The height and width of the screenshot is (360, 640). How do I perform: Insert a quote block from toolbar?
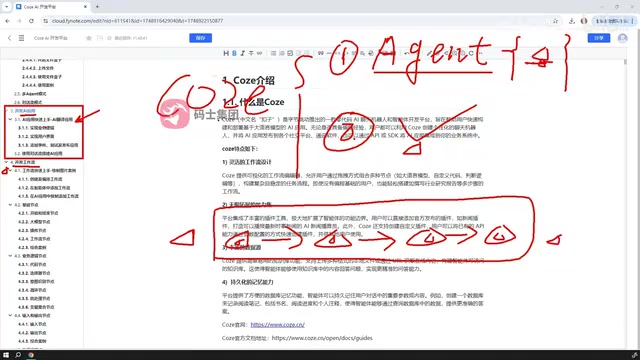pos(321,53)
